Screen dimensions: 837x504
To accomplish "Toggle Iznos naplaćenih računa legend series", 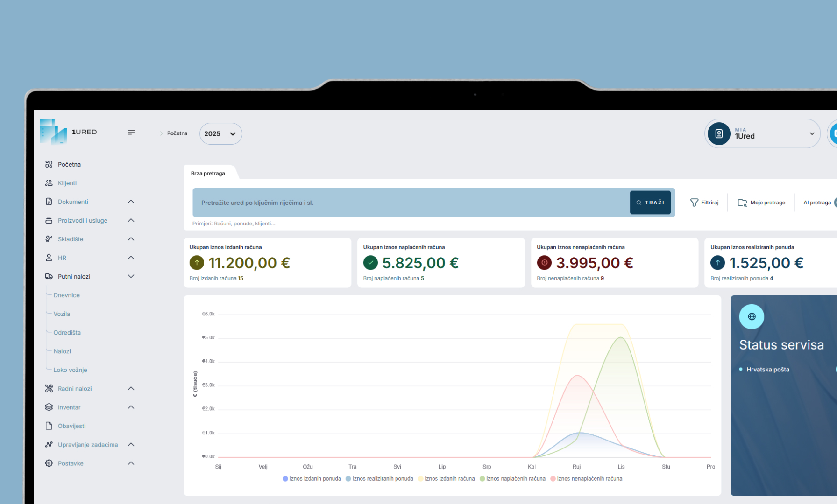I will point(512,479).
